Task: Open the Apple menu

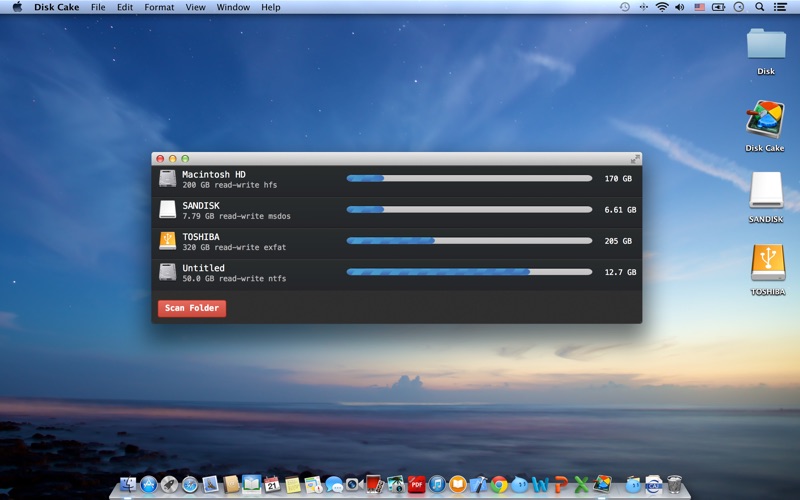Action: pos(17,7)
